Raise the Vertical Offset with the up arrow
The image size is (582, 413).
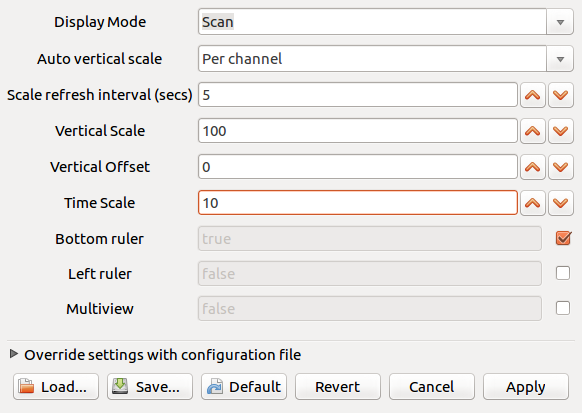(533, 167)
